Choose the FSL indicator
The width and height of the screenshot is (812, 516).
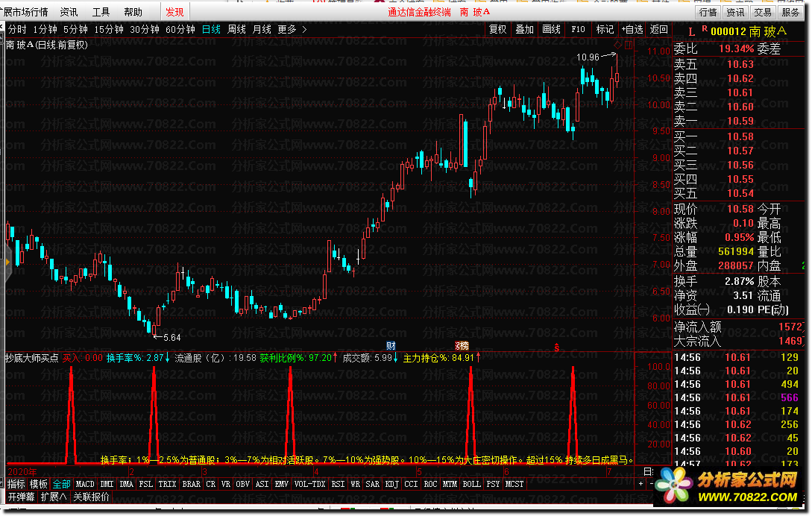coord(146,484)
